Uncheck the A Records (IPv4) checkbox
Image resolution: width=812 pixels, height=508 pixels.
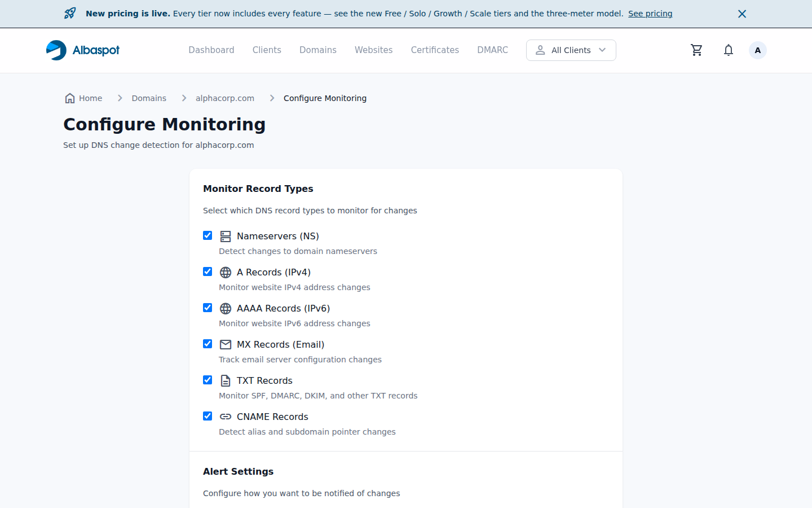coord(208,271)
